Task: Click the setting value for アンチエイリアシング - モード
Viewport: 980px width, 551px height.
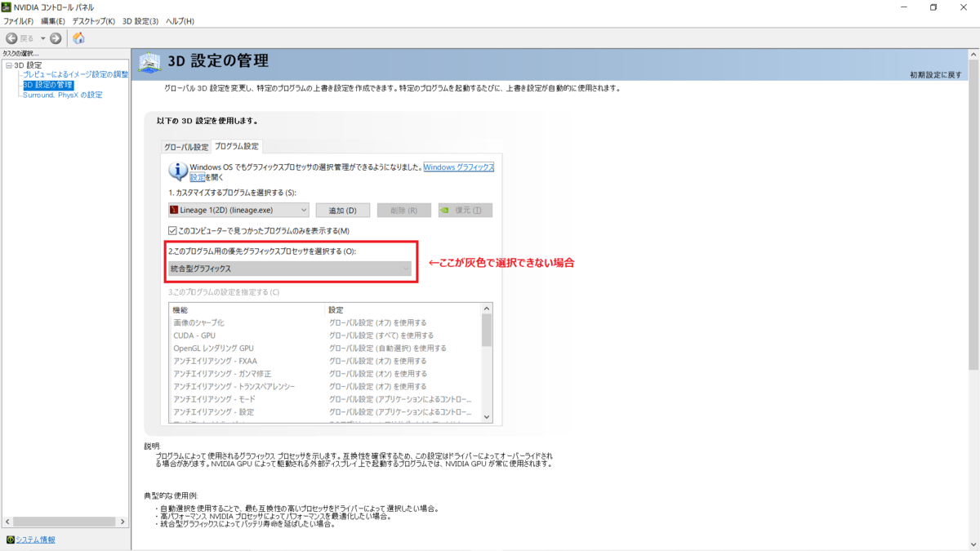Action: pos(400,399)
